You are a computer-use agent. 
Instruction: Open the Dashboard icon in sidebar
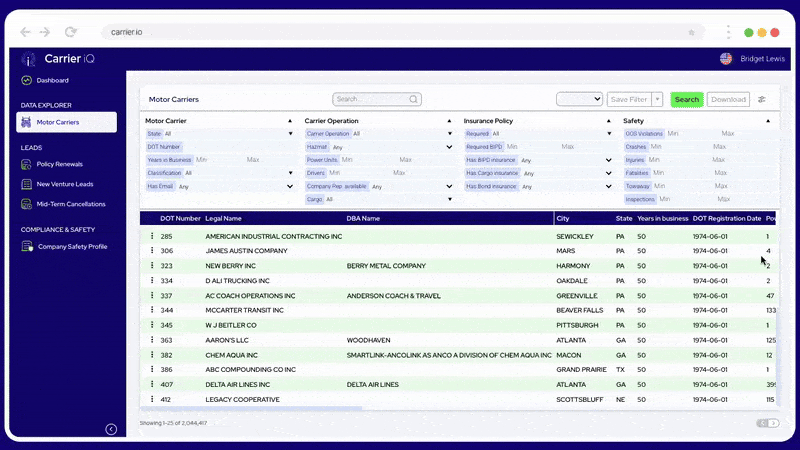pyautogui.click(x=26, y=80)
